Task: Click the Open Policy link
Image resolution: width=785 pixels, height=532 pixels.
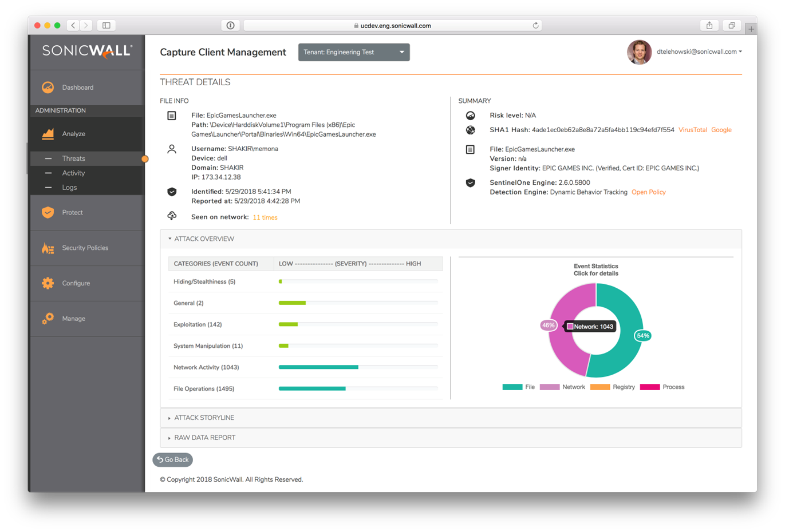Action: [x=649, y=192]
